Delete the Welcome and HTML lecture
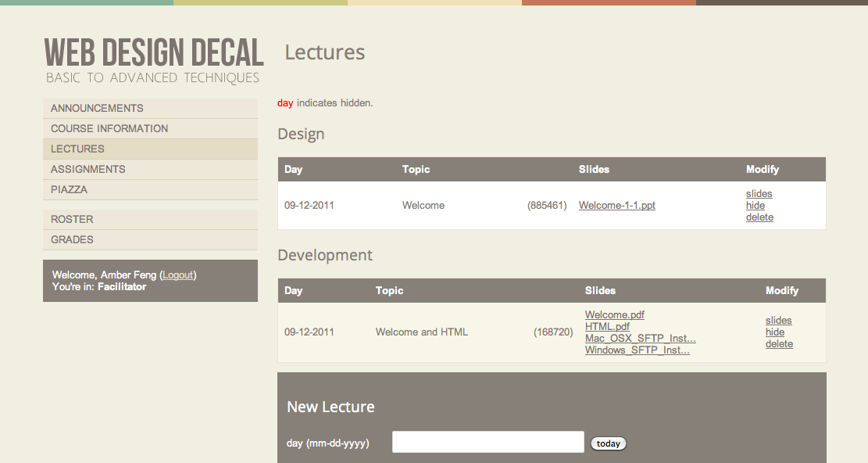The width and height of the screenshot is (868, 463). click(779, 344)
